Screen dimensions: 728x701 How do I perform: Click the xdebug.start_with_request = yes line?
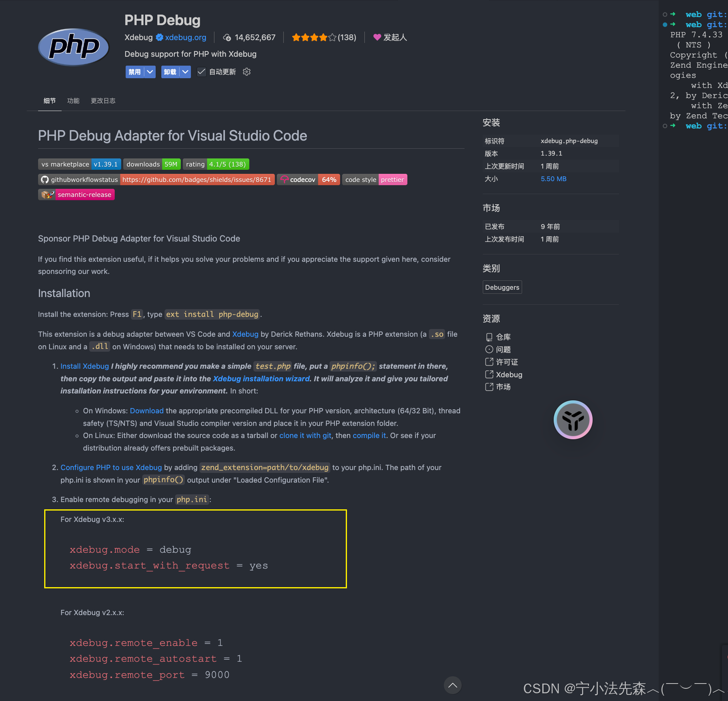(x=169, y=565)
